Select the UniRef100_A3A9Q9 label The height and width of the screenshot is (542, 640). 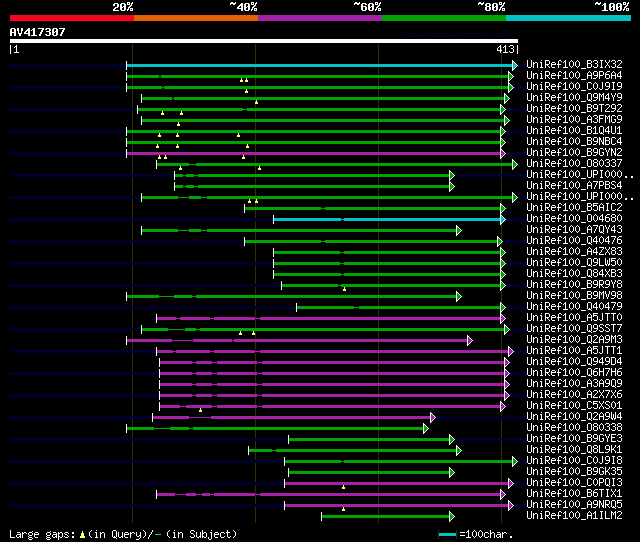[x=574, y=384]
